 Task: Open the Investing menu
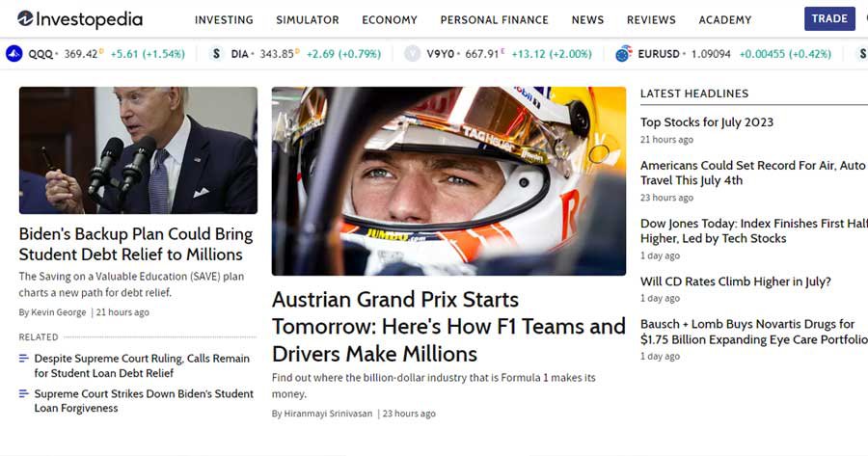224,19
